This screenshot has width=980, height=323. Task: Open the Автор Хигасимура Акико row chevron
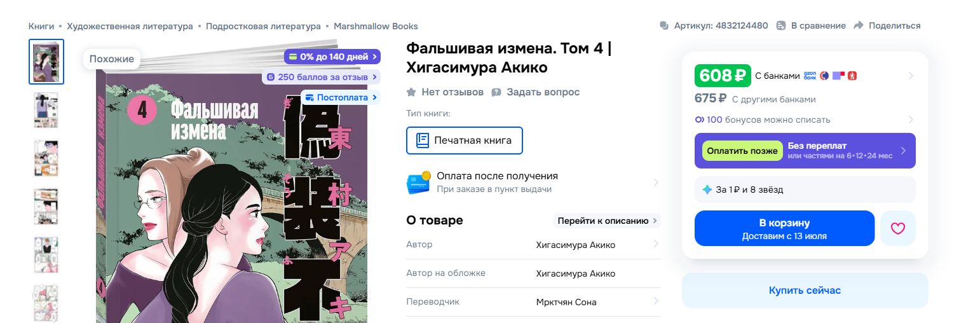656,244
